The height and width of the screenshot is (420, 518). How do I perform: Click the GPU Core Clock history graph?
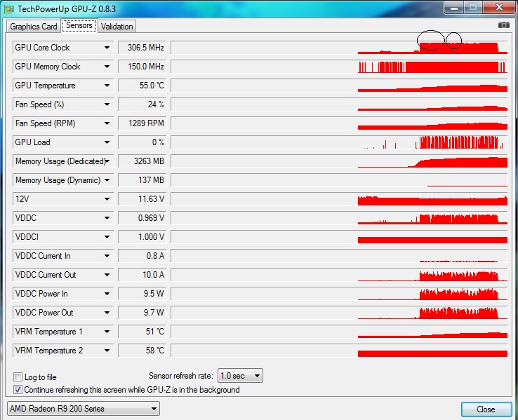point(339,48)
